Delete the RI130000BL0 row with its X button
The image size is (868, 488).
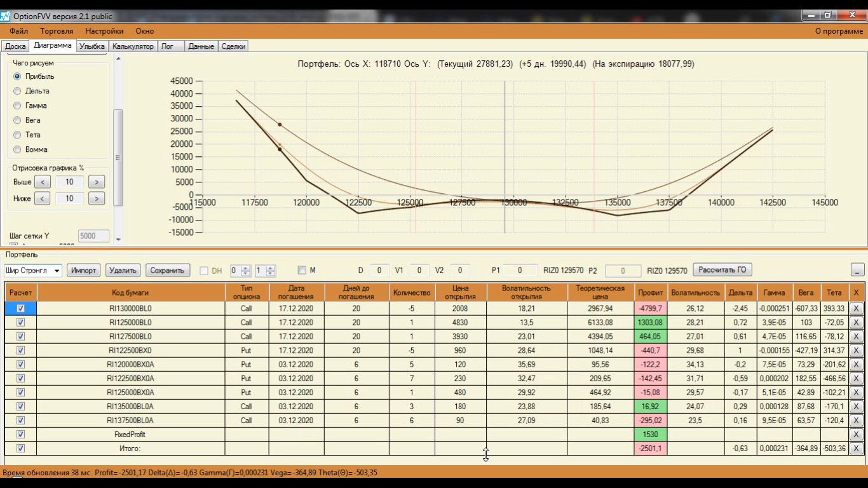tap(856, 308)
